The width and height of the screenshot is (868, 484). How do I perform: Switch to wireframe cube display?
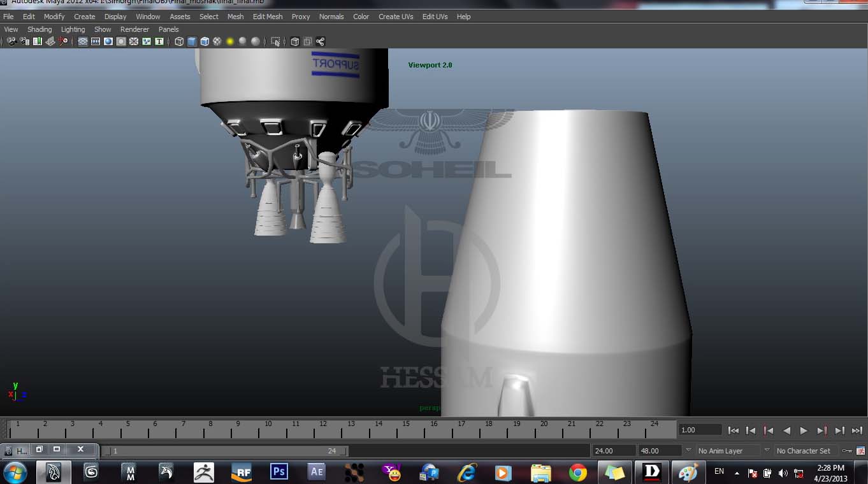(179, 41)
